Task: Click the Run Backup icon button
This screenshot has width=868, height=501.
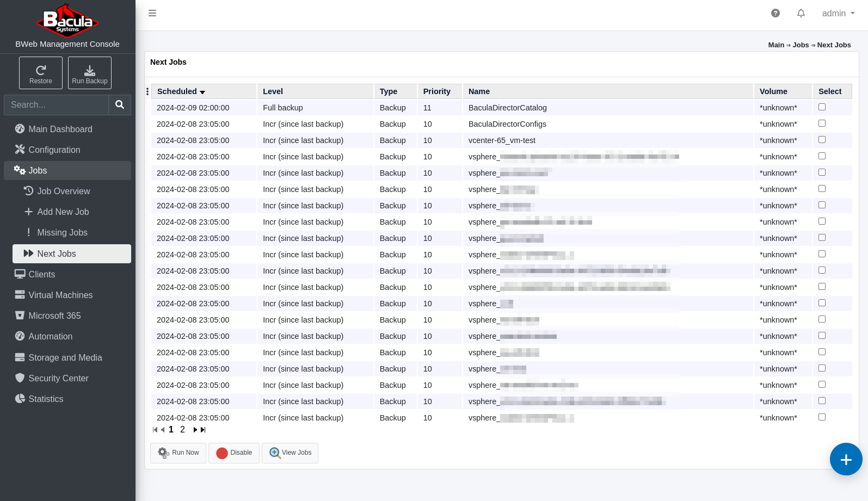Action: [x=90, y=73]
